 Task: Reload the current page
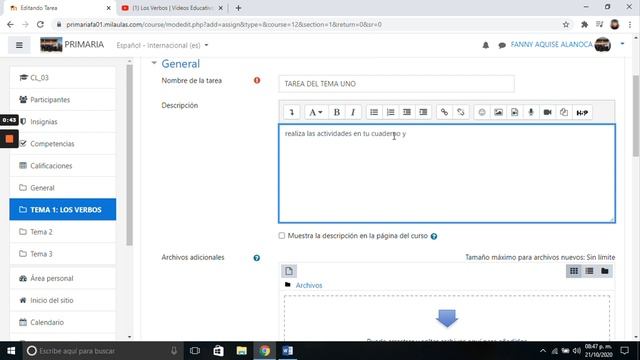[40, 24]
